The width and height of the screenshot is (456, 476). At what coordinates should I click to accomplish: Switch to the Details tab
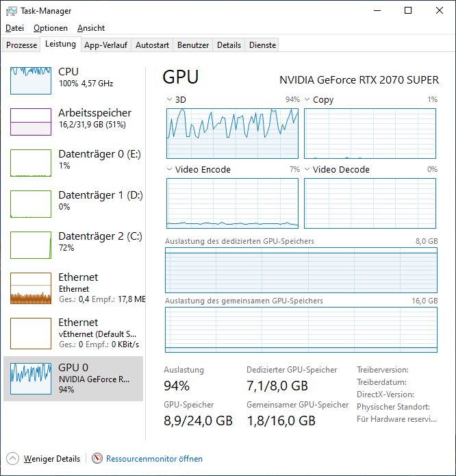(229, 45)
